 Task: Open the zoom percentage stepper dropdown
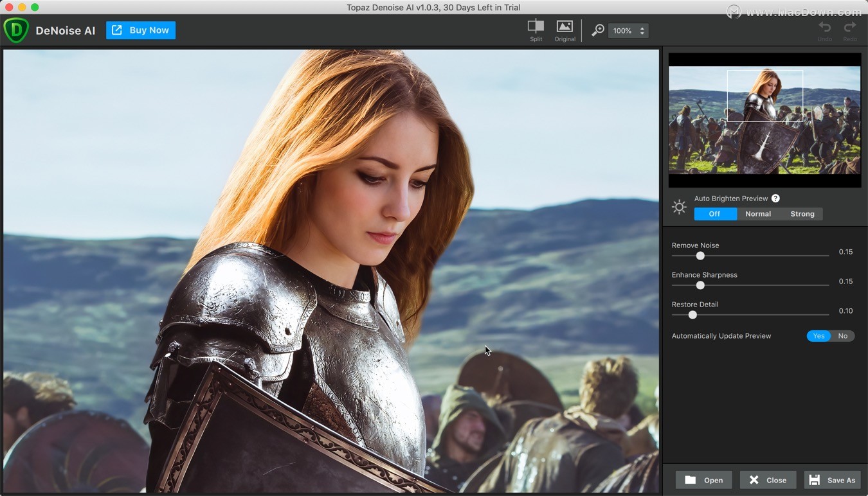pos(628,30)
